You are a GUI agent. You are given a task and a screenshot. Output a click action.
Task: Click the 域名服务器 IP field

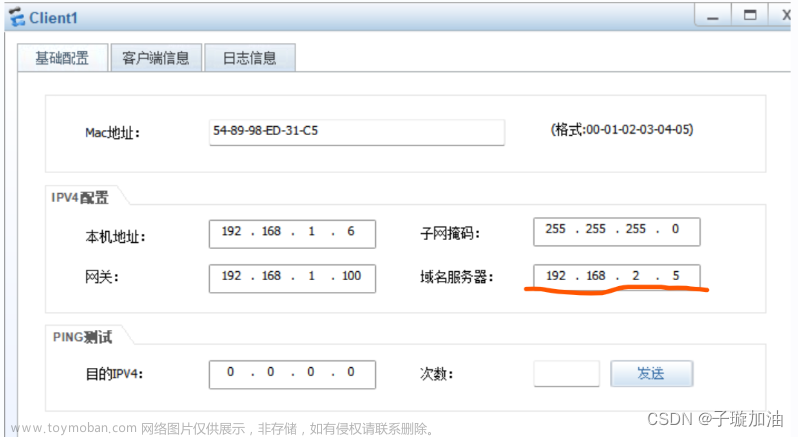(x=616, y=276)
